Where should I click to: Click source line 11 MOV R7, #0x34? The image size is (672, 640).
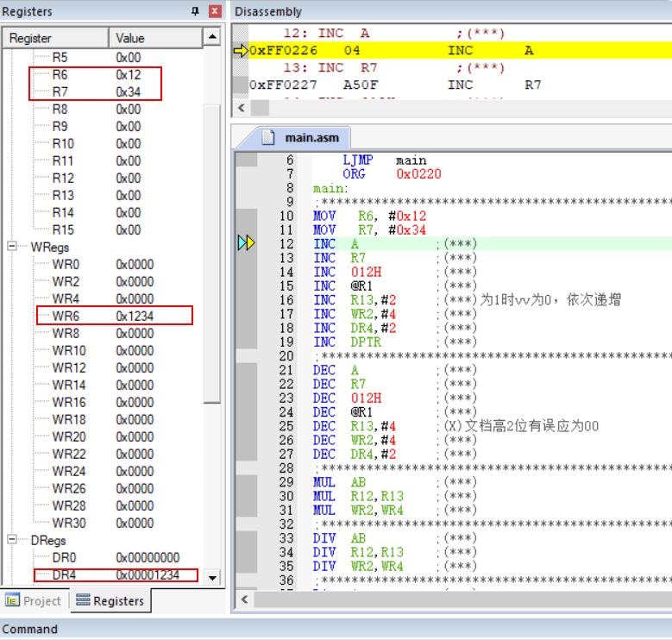coord(369,229)
